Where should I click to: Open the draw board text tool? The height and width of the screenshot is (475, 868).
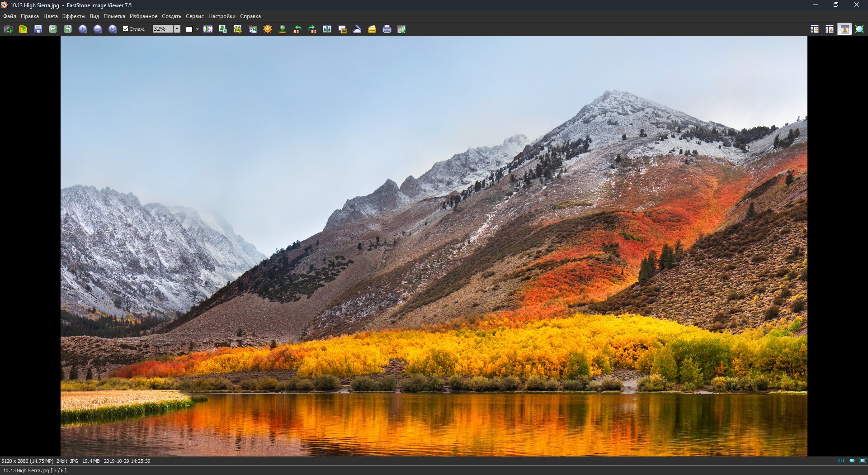pos(253,29)
